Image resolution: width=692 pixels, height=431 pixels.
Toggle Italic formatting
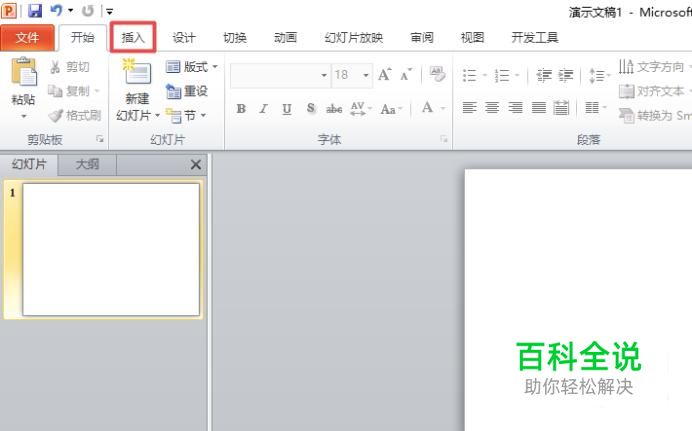263,109
